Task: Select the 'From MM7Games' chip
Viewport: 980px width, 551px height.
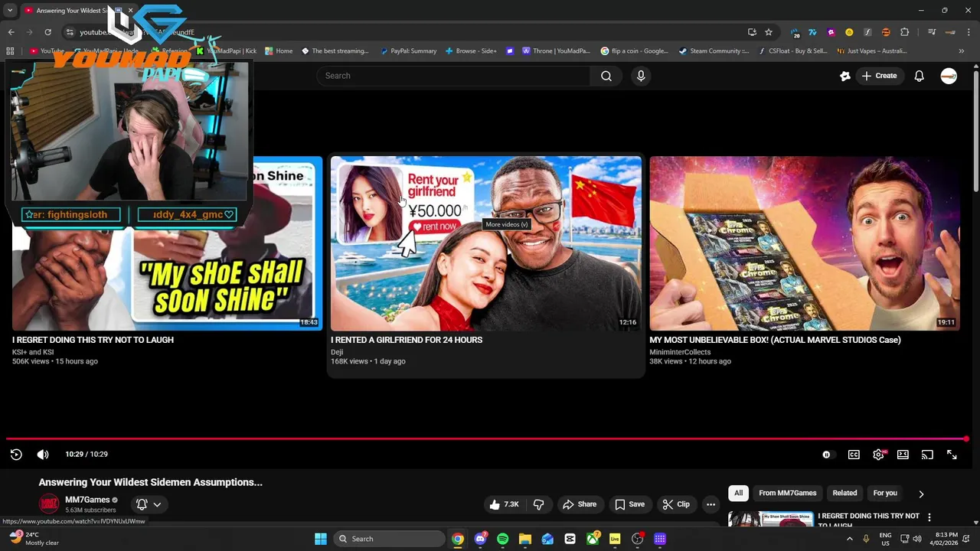Action: (788, 493)
